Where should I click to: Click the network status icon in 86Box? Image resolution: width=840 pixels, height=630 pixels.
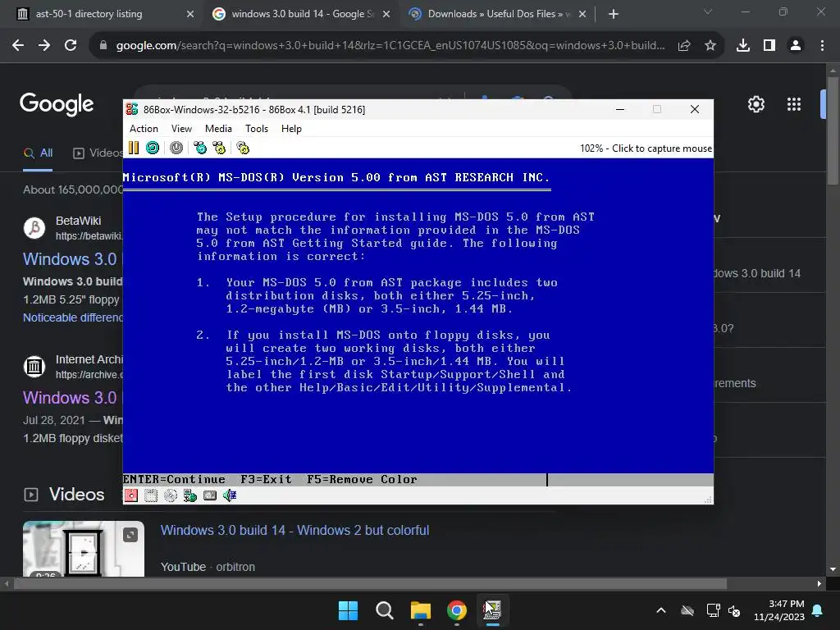pos(190,495)
